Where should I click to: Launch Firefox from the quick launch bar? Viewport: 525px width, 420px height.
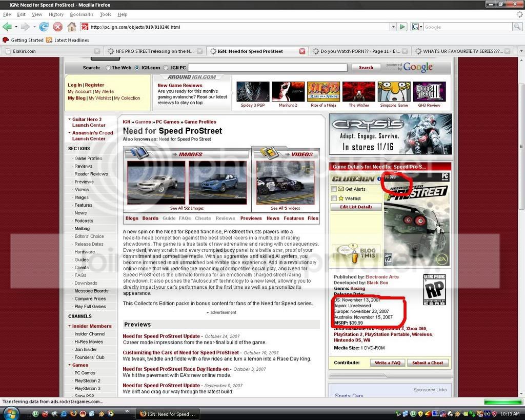click(x=73, y=414)
